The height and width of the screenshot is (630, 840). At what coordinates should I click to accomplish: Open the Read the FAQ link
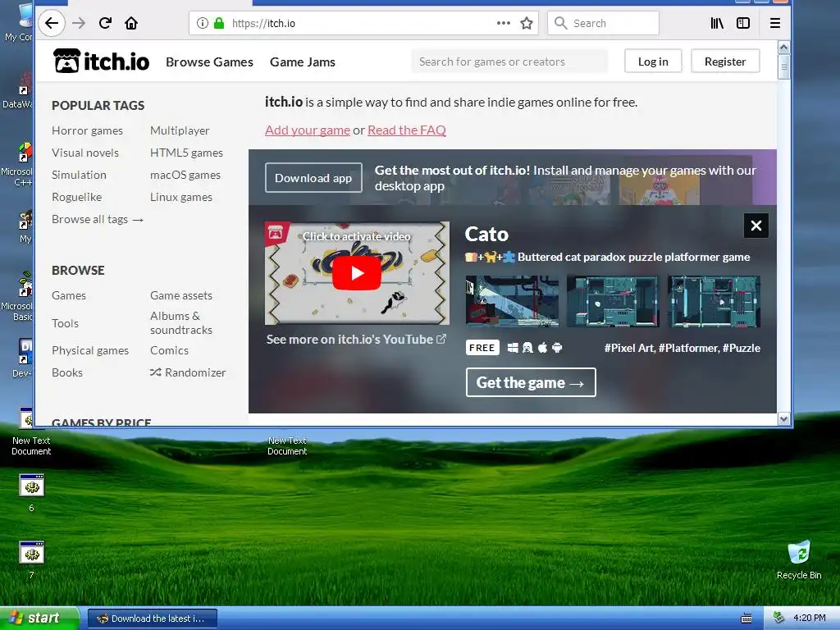[x=407, y=130]
